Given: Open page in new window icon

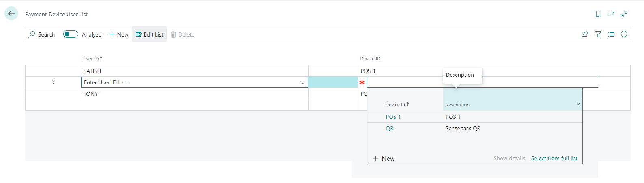Looking at the screenshot, I should pos(611,14).
